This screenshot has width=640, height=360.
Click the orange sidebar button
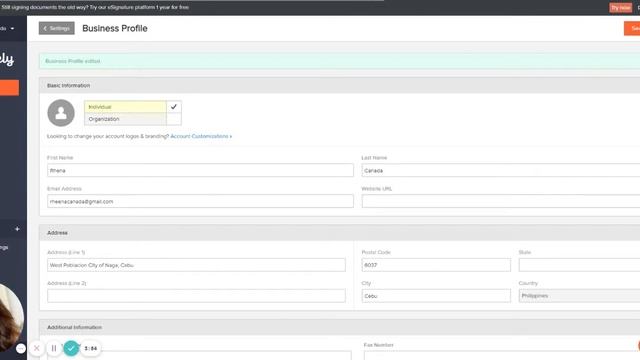point(9,88)
